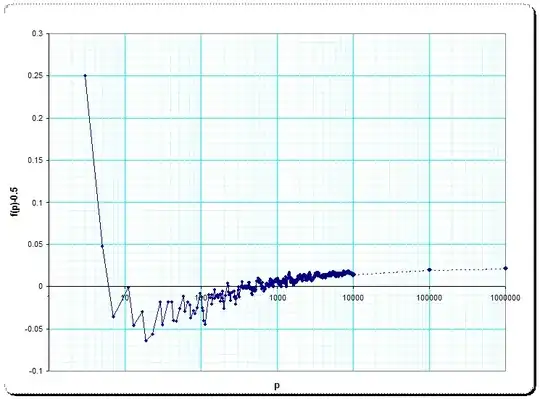Select the 0.2 y-axis label

tap(38, 118)
